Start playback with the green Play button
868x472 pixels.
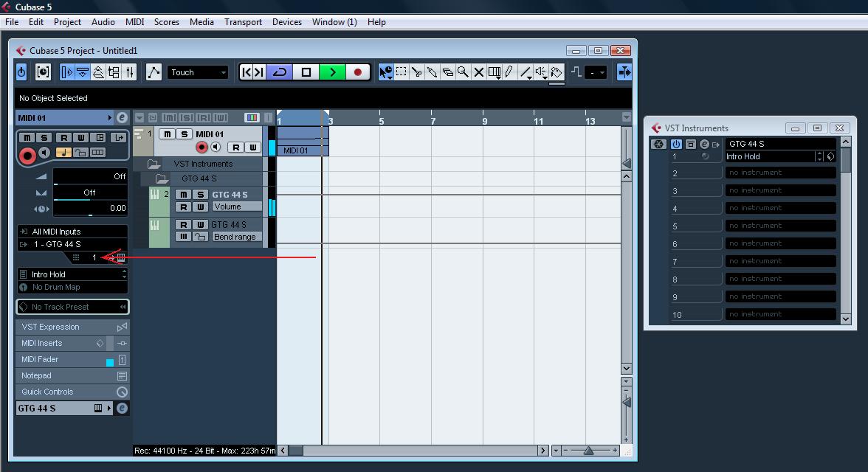pos(332,72)
